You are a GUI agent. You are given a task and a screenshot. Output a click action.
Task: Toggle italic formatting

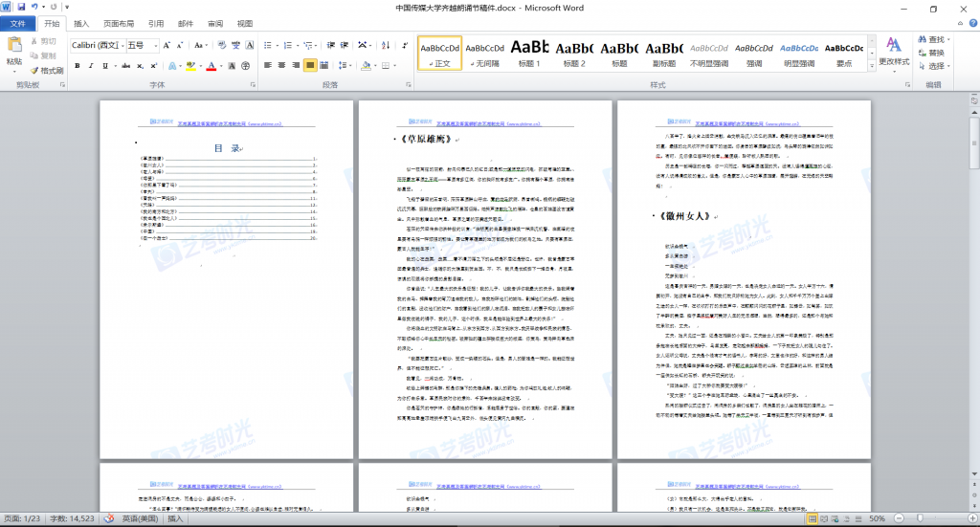coord(92,65)
